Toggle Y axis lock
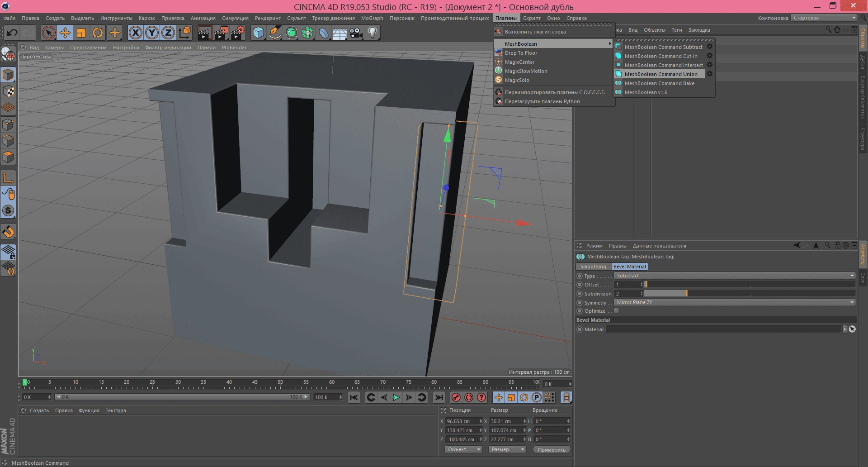The width and height of the screenshot is (868, 467). pyautogui.click(x=152, y=33)
